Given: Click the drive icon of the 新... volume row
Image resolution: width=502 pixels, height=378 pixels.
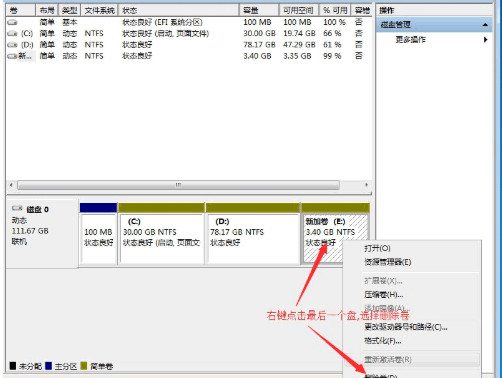Looking at the screenshot, I should click(12, 56).
